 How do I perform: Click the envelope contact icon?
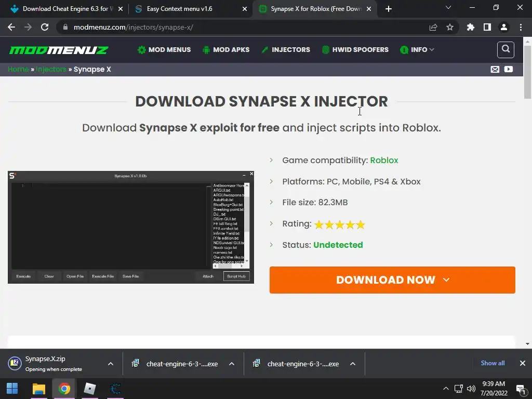(x=495, y=69)
